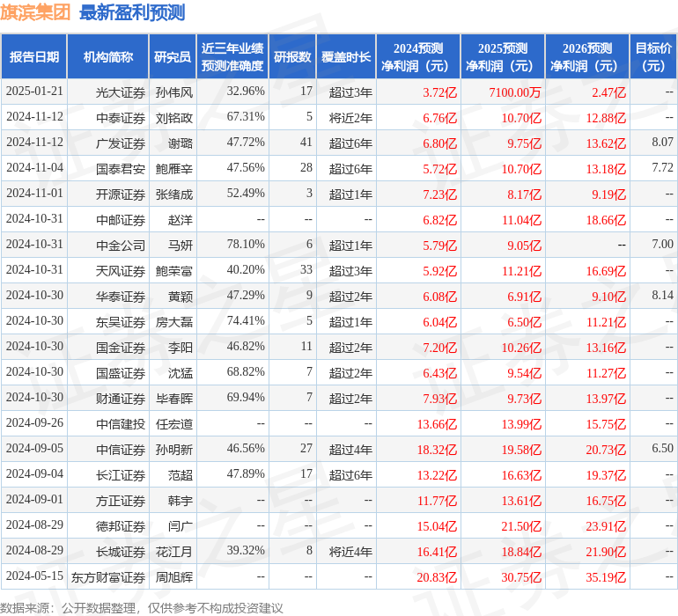Viewport: 678px width, 616px height.
Task: Click the date 2024-09-26
Action: [34, 422]
